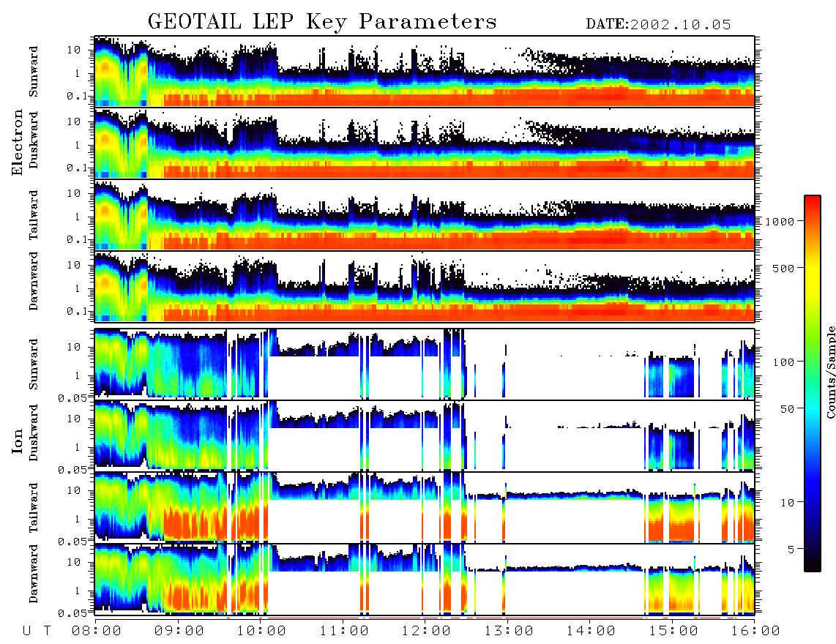Select the Electron Dawnward panel label
Screen dimensions: 836x644
coord(34,282)
